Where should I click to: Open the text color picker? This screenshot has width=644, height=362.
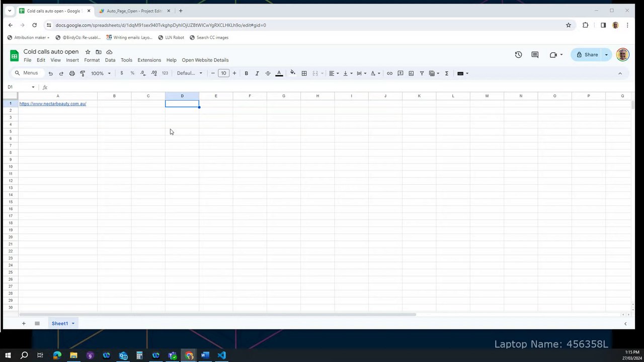tap(279, 73)
